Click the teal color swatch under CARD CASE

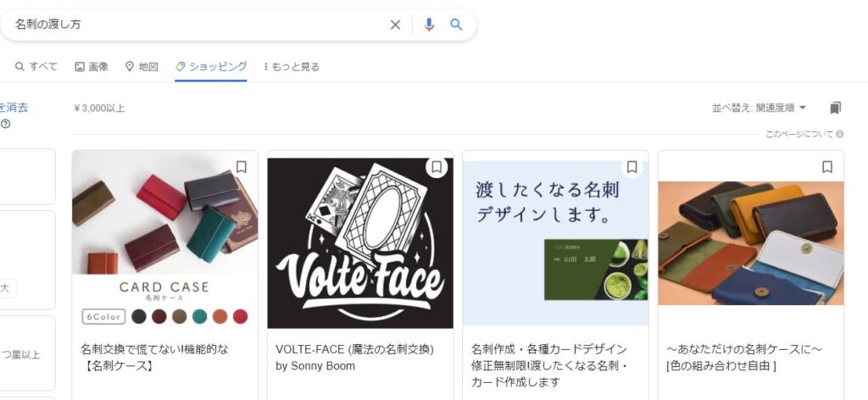pos(199,316)
